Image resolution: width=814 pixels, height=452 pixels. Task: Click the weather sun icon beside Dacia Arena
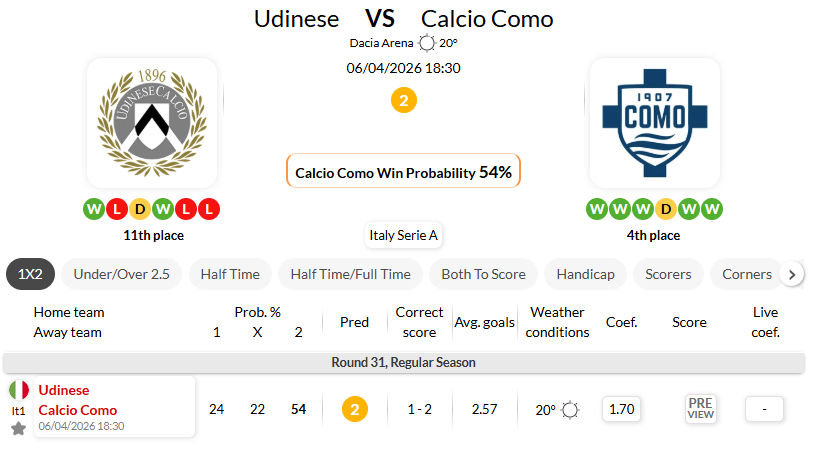[427, 43]
